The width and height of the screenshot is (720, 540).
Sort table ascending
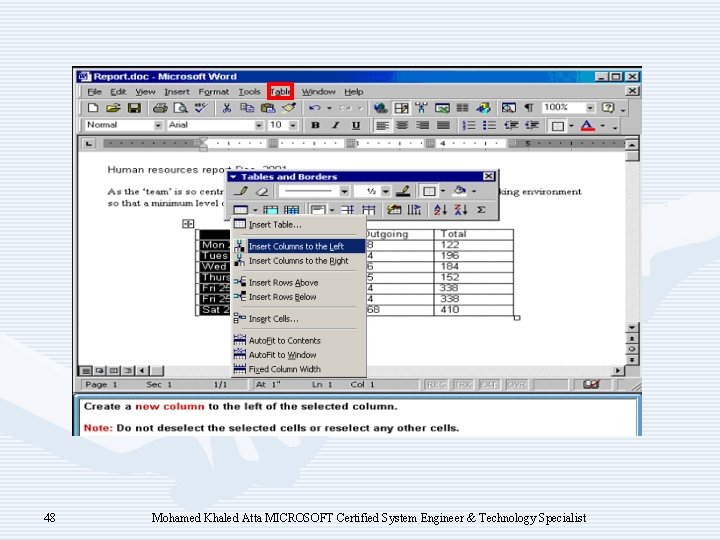click(x=440, y=210)
